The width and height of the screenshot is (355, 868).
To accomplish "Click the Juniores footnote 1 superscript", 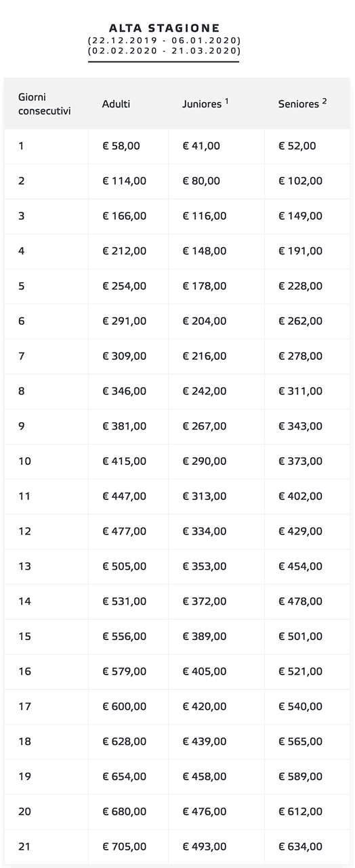I will (227, 101).
